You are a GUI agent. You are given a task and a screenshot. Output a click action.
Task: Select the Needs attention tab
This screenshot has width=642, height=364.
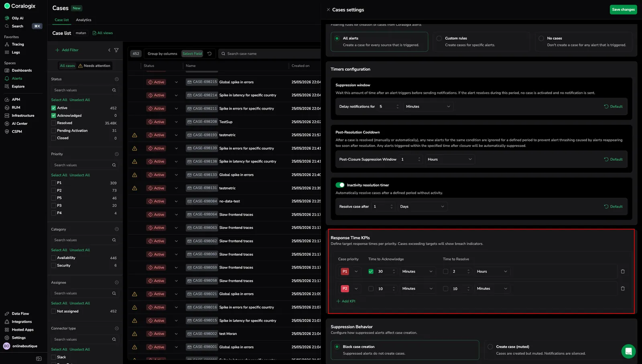(94, 66)
